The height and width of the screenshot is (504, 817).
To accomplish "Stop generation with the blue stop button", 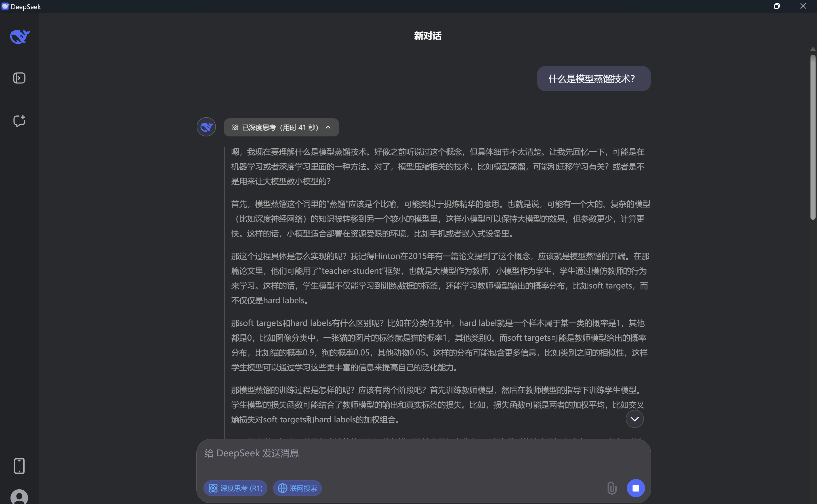I will click(x=636, y=488).
